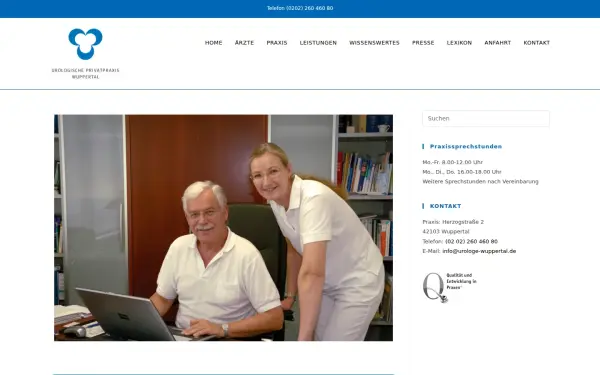The height and width of the screenshot is (375, 600).
Task: Click the 42103 Wuppertal text
Action: click(446, 232)
